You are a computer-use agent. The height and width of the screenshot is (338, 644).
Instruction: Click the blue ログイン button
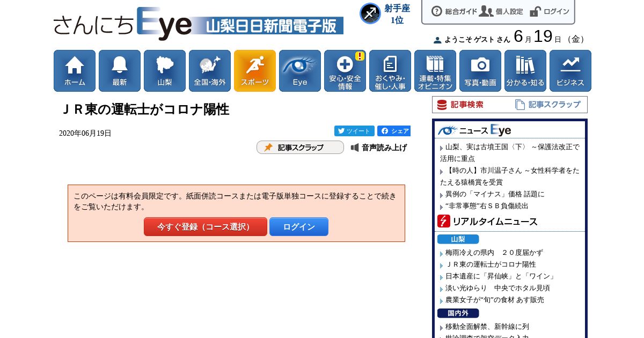[299, 227]
